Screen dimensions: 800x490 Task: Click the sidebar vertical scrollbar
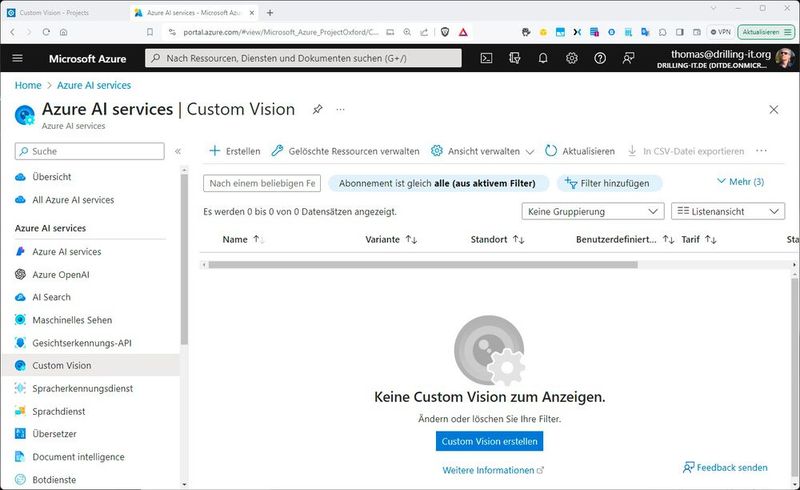coord(184,259)
